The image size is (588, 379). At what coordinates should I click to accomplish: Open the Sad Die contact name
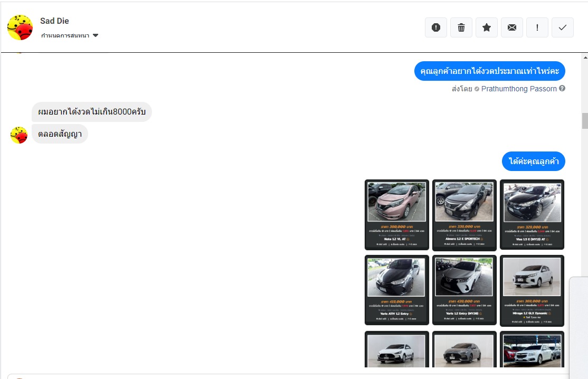[x=54, y=21]
